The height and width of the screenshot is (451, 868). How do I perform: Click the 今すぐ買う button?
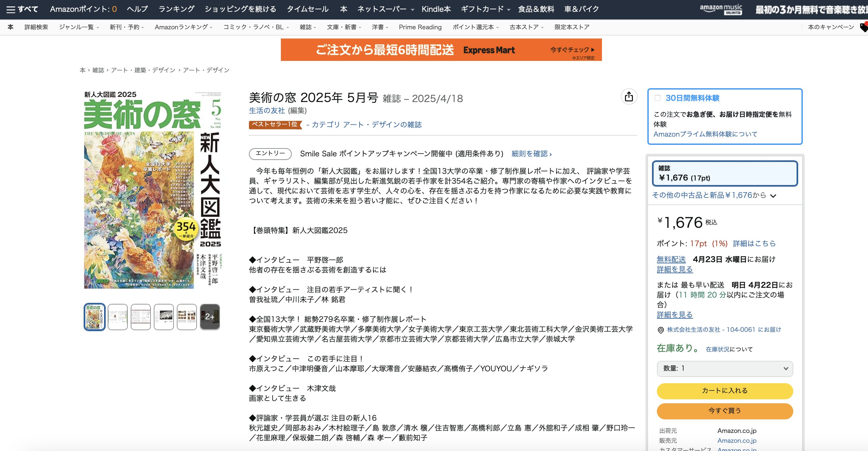724,411
